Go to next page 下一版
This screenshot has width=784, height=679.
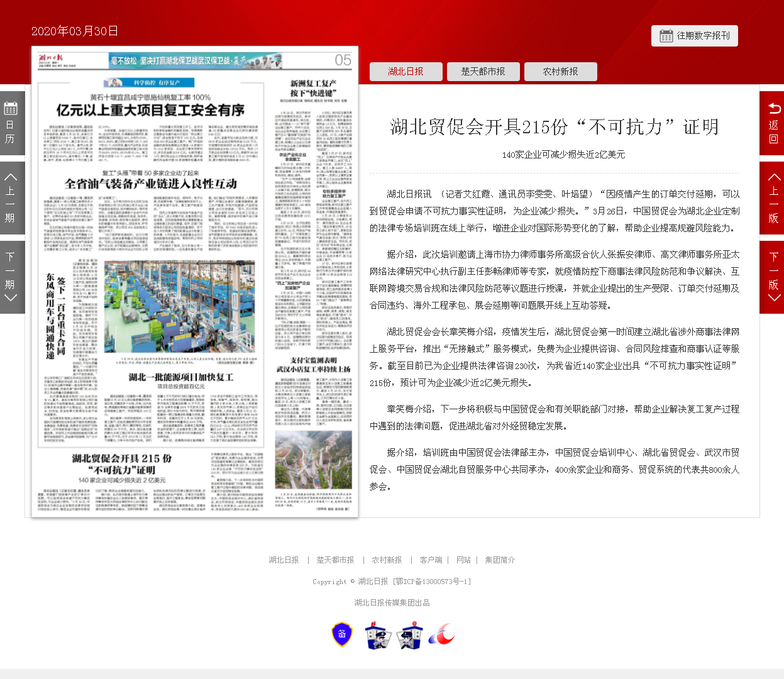(x=773, y=277)
